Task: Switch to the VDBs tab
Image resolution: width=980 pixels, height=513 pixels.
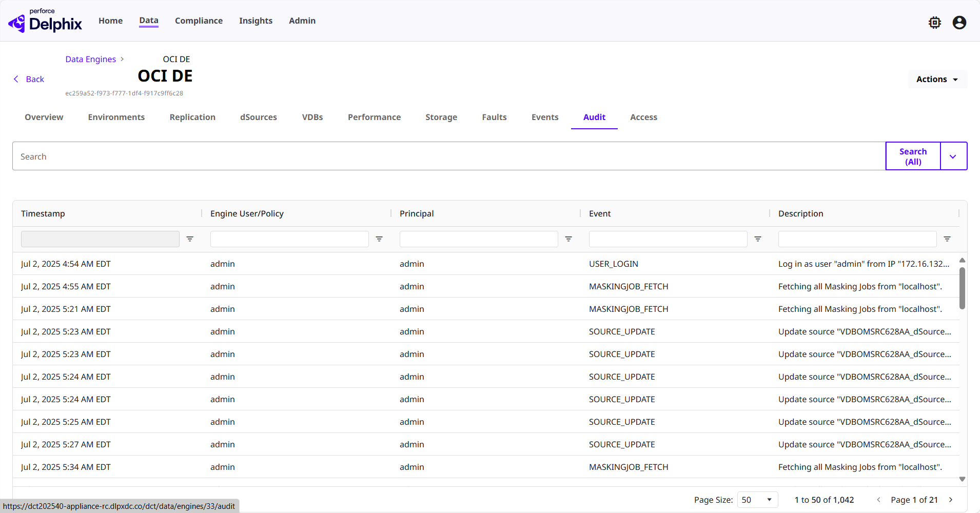Action: (x=312, y=117)
